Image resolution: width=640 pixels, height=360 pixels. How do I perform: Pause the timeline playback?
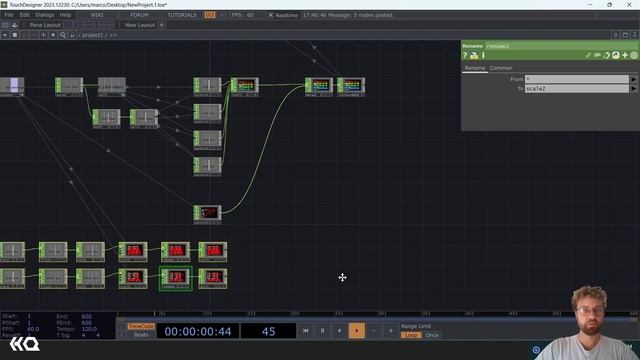(322, 331)
